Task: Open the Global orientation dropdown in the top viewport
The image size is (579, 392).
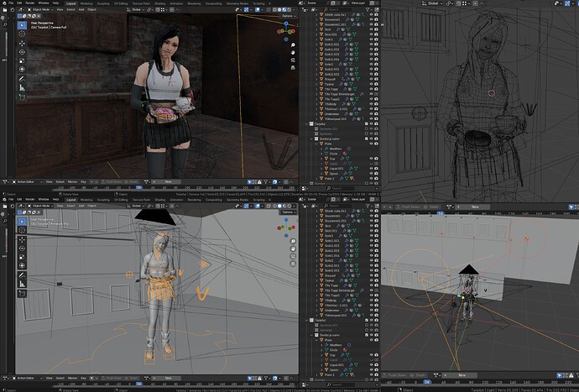Action: pyautogui.click(x=136, y=9)
